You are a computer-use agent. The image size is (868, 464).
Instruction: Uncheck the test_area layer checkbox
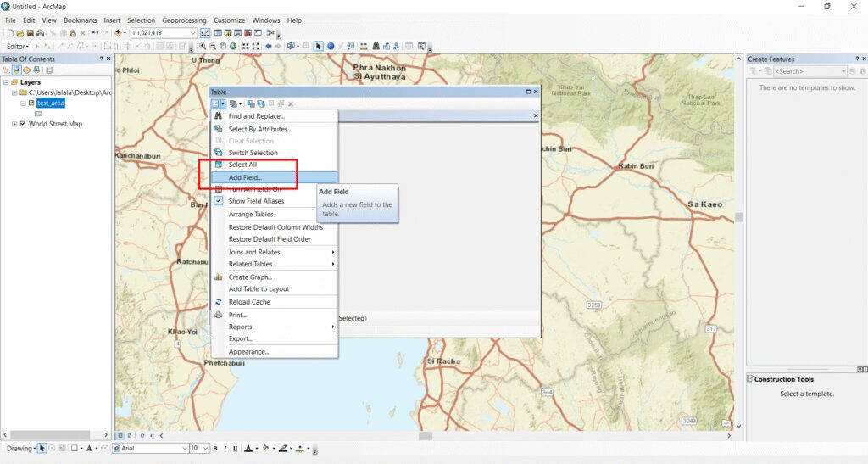[x=31, y=103]
